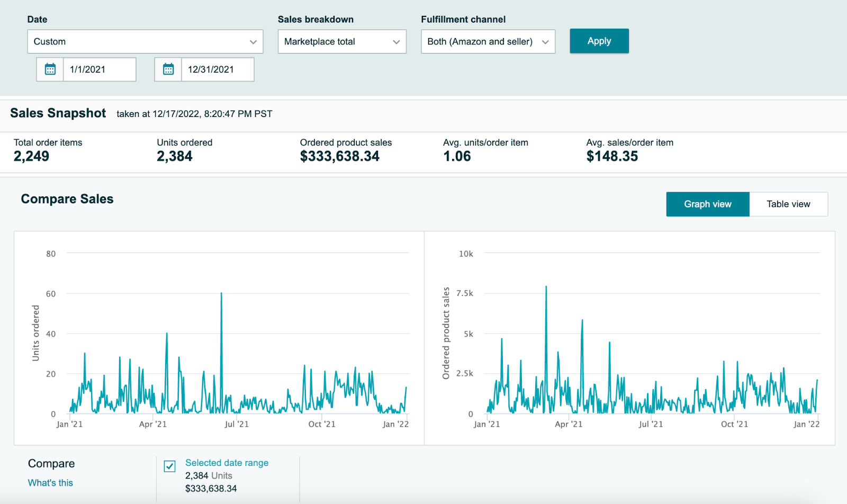This screenshot has height=504, width=847.
Task: Open the start date calendar icon
Action: [x=50, y=69]
